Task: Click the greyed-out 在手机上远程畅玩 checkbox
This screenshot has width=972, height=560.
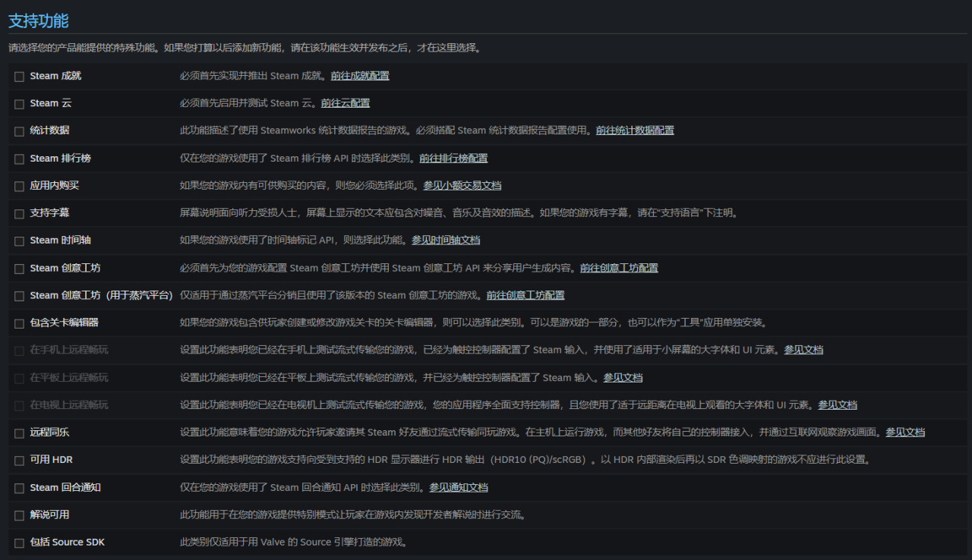Action: (19, 351)
